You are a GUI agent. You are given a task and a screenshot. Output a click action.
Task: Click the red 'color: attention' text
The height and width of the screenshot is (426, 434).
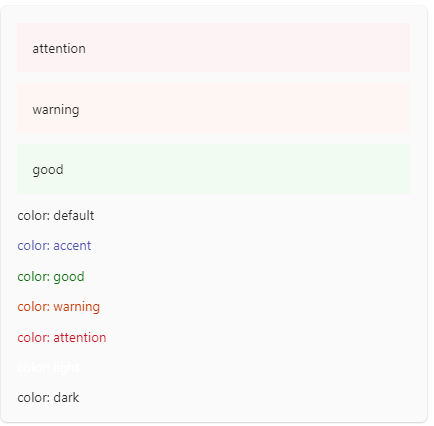(62, 338)
